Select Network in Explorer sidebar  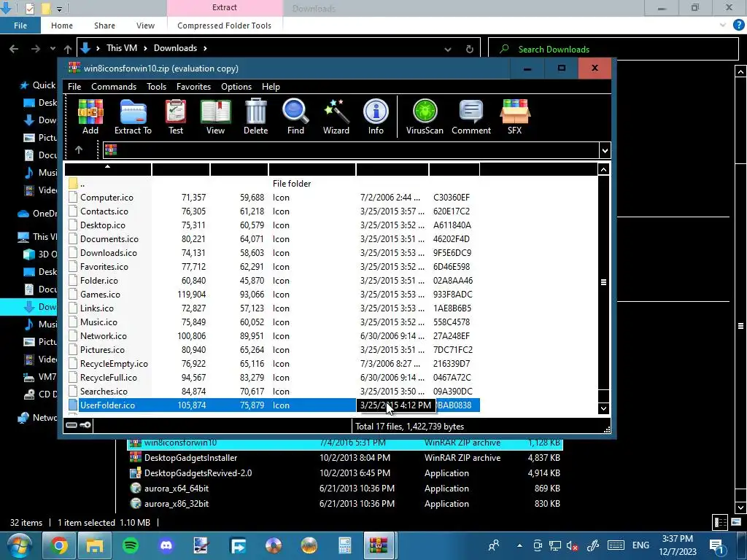[37, 418]
